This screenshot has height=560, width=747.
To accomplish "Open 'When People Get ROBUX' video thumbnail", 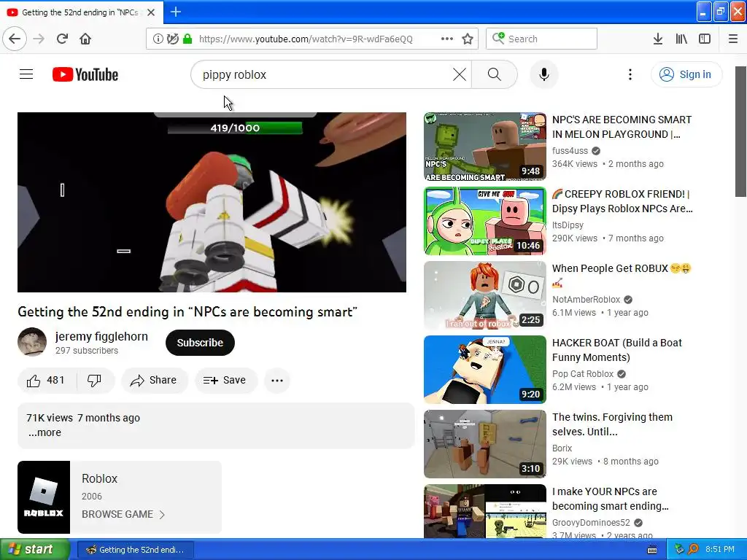I will click(x=485, y=295).
